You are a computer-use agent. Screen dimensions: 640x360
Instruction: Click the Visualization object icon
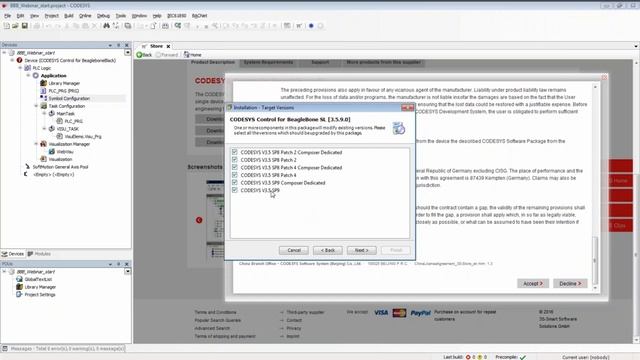pyautogui.click(x=43, y=159)
